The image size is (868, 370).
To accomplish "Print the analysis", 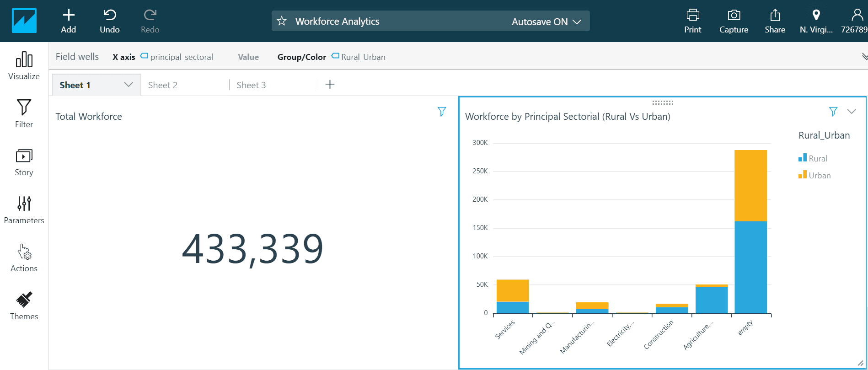I will click(x=693, y=21).
